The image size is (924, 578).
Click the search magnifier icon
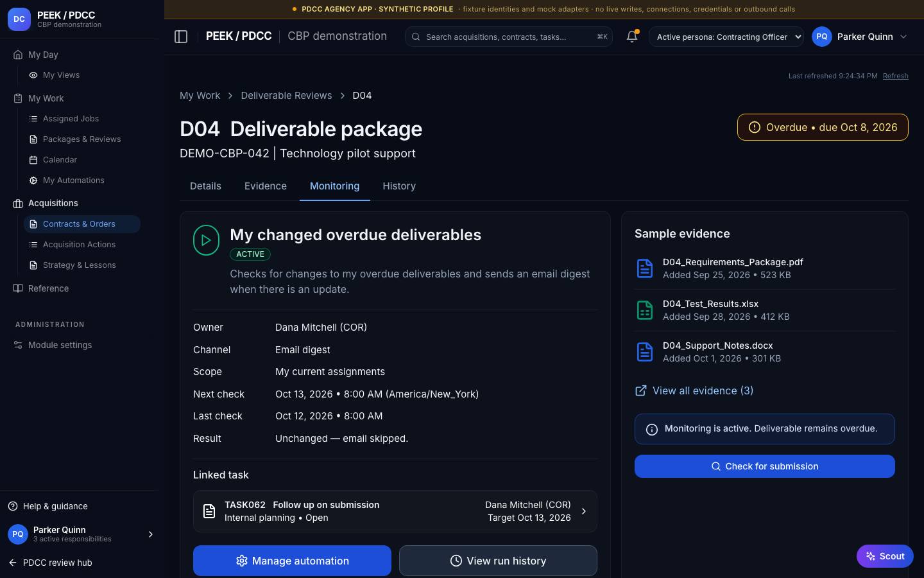point(416,37)
